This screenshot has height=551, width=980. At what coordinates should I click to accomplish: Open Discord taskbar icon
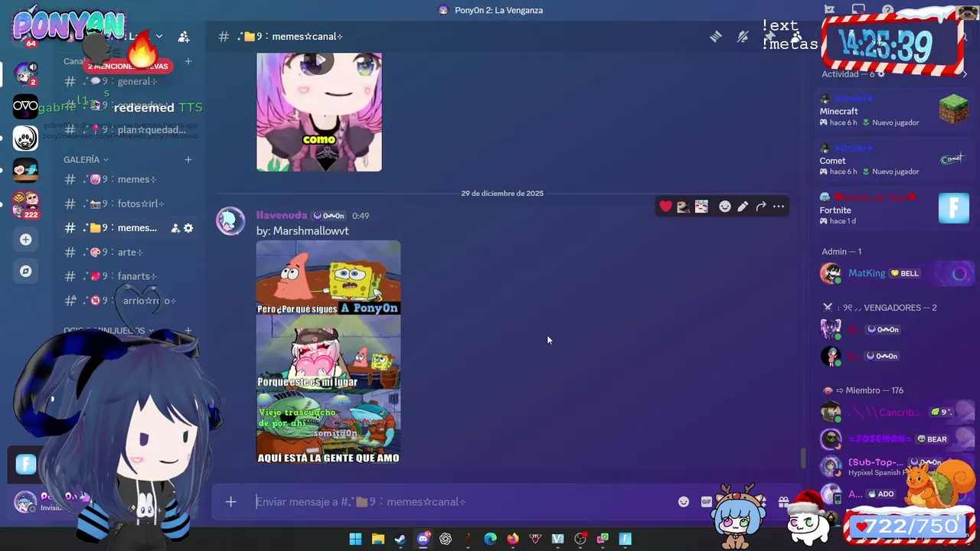pos(423,539)
